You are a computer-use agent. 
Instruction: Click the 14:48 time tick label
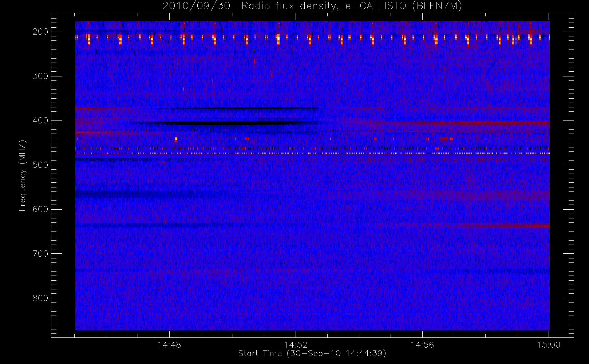169,345
